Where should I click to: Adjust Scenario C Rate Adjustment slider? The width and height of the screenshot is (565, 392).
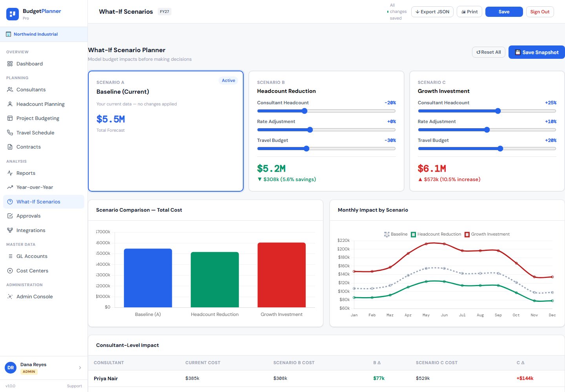487,130
